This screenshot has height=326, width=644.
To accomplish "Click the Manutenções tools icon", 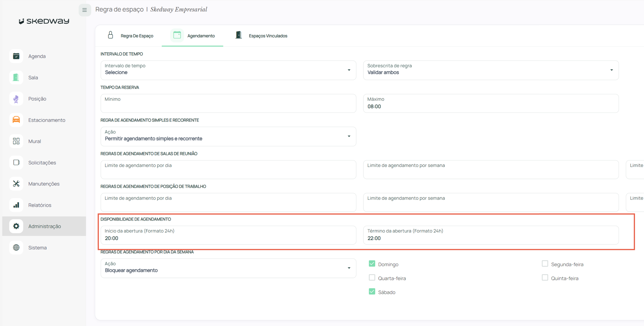I will (x=16, y=184).
